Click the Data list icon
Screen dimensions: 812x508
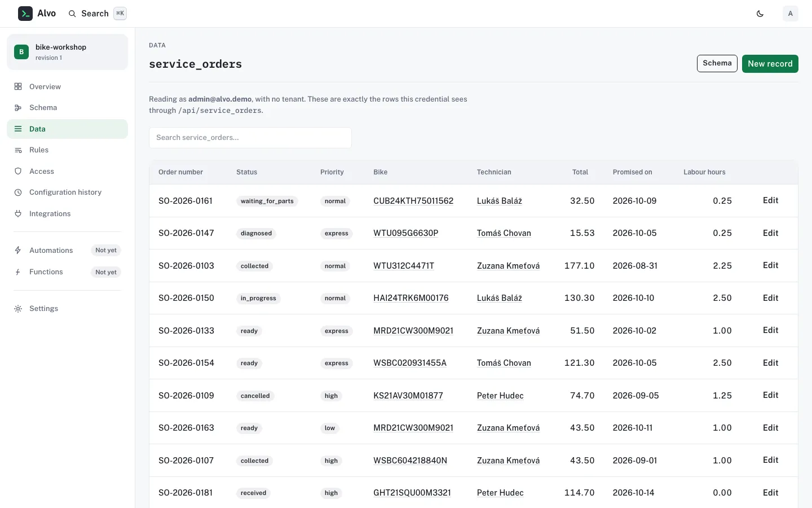coord(18,129)
